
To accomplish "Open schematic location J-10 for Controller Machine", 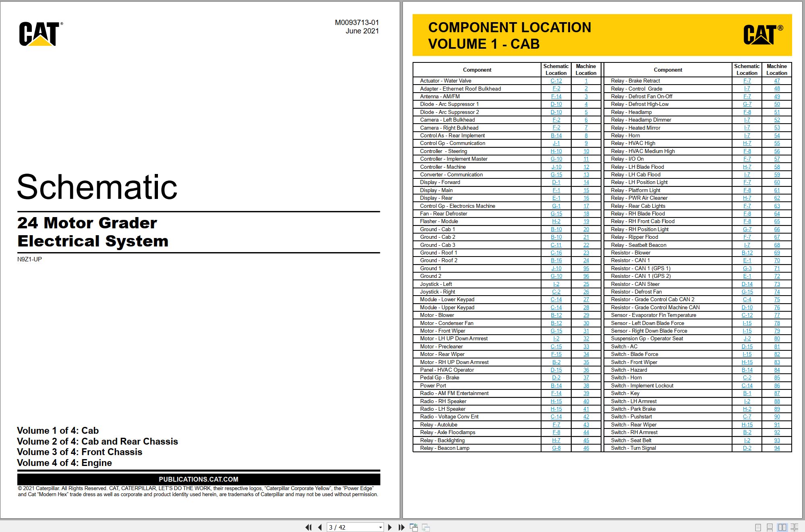I will [556, 167].
